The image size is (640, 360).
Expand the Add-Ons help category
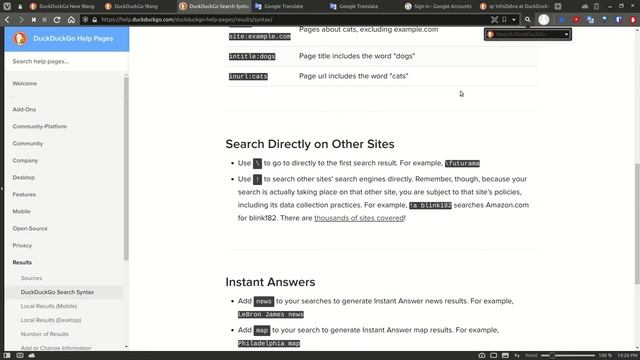(24, 109)
